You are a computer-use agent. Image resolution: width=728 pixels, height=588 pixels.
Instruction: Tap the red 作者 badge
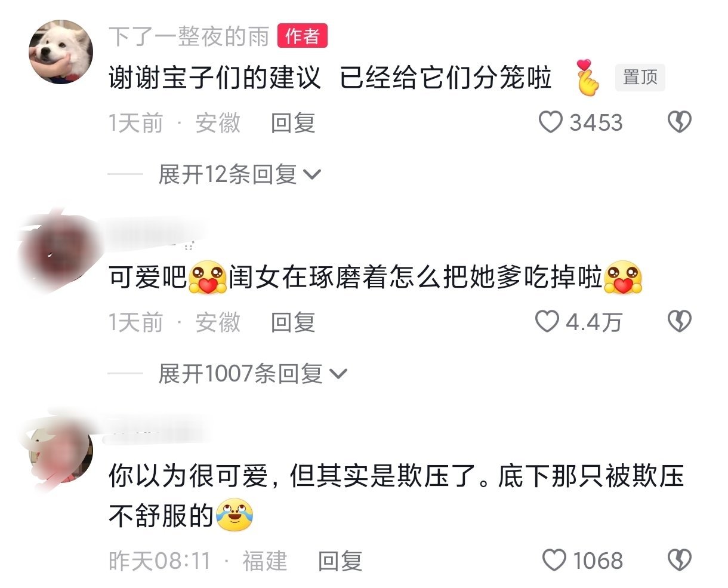[x=303, y=36]
